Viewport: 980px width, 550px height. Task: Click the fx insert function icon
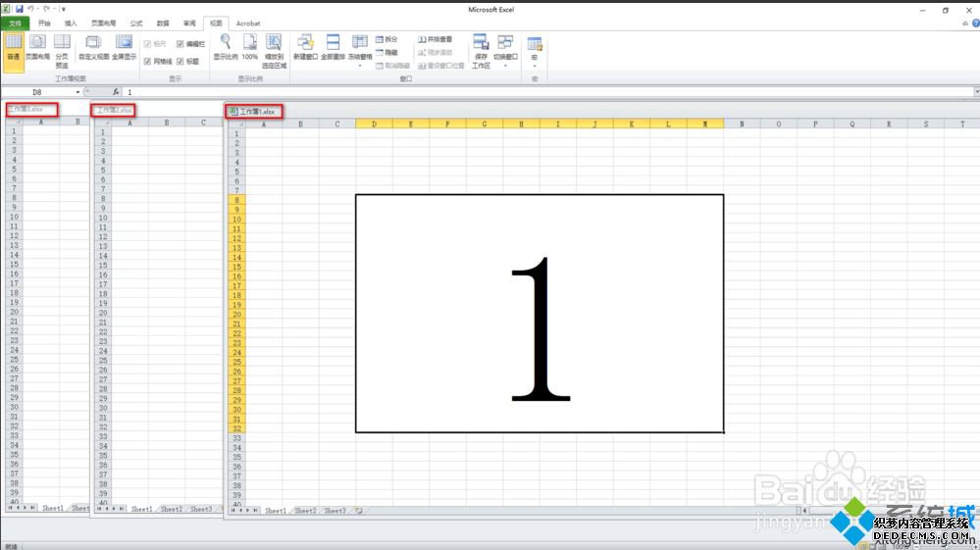point(116,92)
